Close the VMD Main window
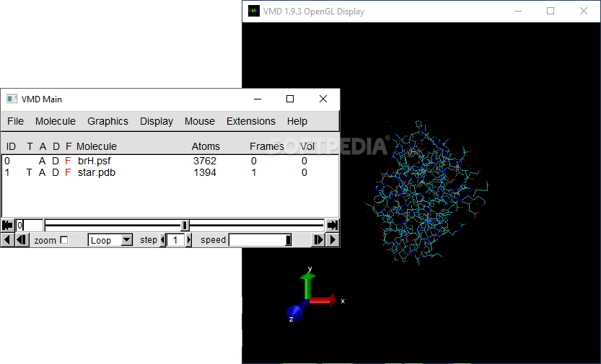The height and width of the screenshot is (364, 601). pyautogui.click(x=323, y=99)
